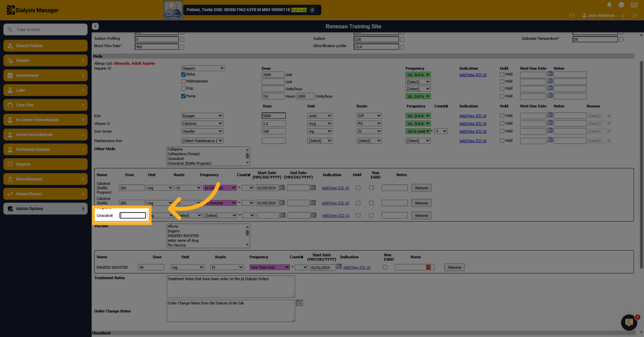This screenshot has height=337, width=644.
Task: Open the Search Patient menu
Action: 45,46
